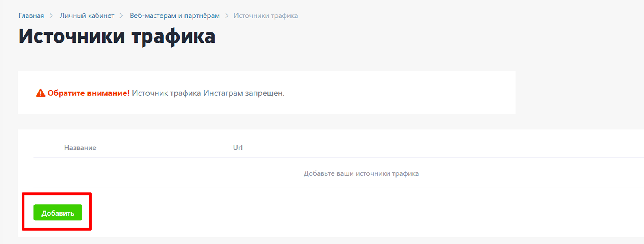Click the word запрещен in the notice

(x=265, y=93)
